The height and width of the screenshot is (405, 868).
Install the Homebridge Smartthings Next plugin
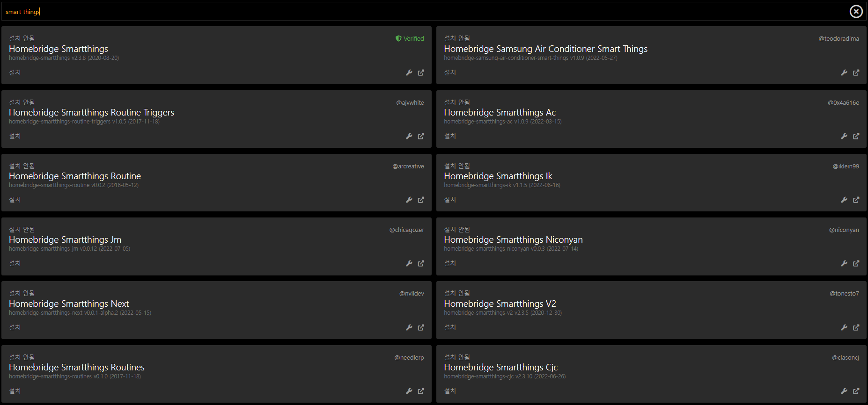[x=15, y=327]
